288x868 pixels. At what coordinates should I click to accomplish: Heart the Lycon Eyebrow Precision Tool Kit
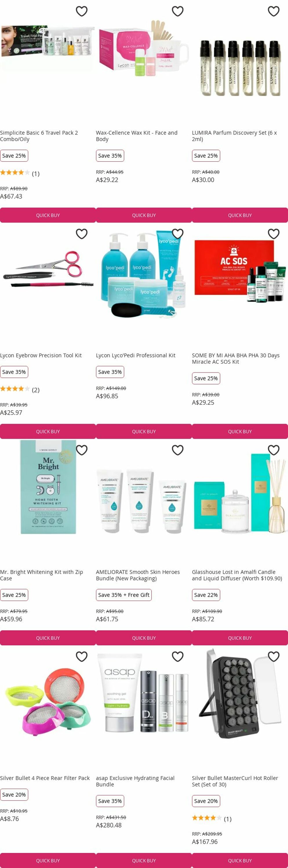click(x=82, y=233)
